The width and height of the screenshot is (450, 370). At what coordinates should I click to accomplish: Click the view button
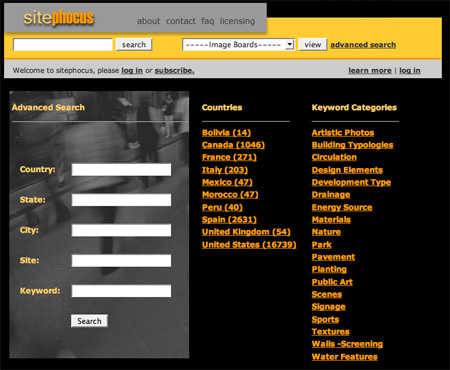coord(312,44)
